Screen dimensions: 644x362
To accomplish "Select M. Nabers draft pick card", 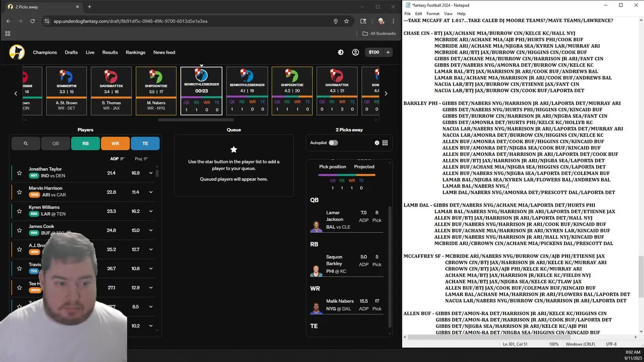I will [x=156, y=91].
